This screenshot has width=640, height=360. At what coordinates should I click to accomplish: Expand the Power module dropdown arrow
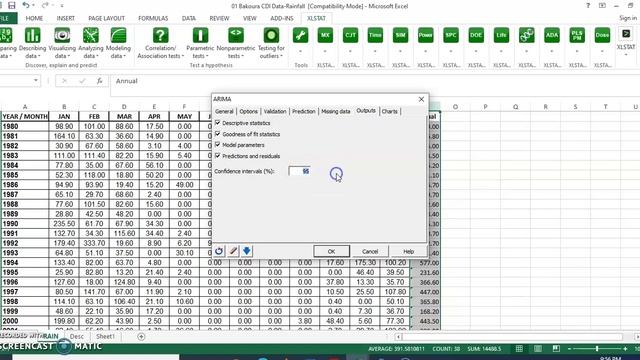click(x=425, y=52)
